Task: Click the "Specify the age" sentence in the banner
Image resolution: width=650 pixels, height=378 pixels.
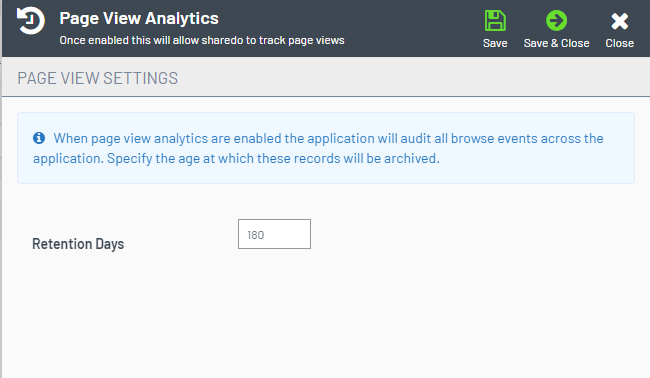Action: pyautogui.click(x=273, y=158)
